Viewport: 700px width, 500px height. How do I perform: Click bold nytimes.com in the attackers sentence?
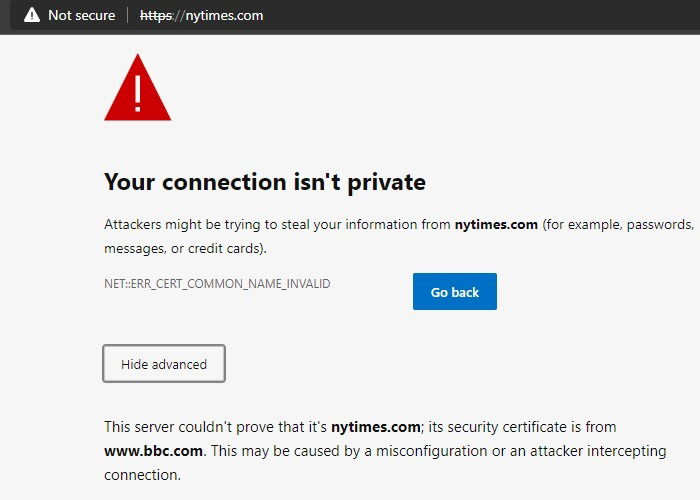pyautogui.click(x=496, y=225)
